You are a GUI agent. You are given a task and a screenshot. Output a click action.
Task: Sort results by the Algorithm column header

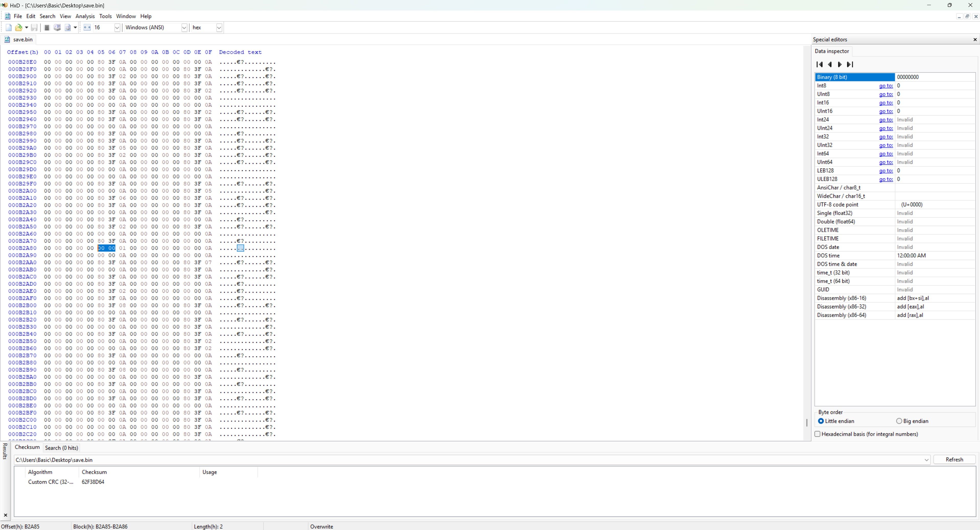(x=52, y=472)
